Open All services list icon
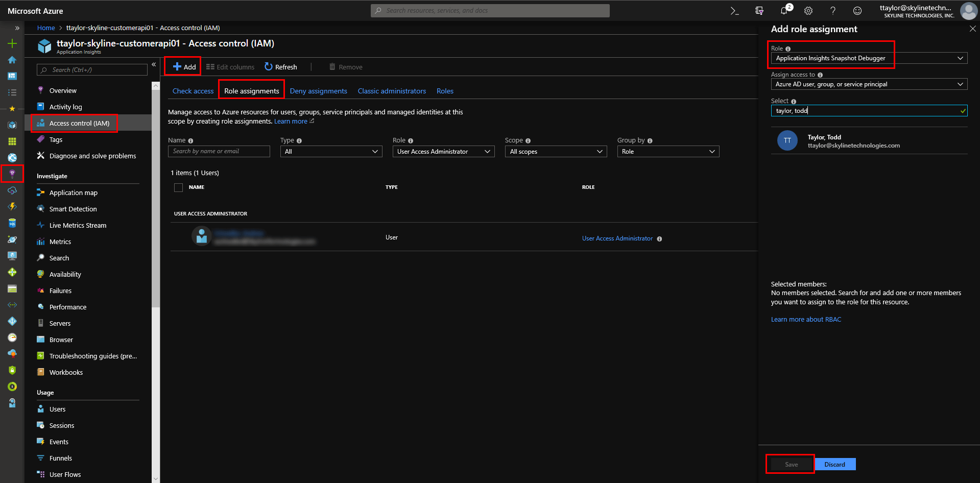 (x=12, y=92)
